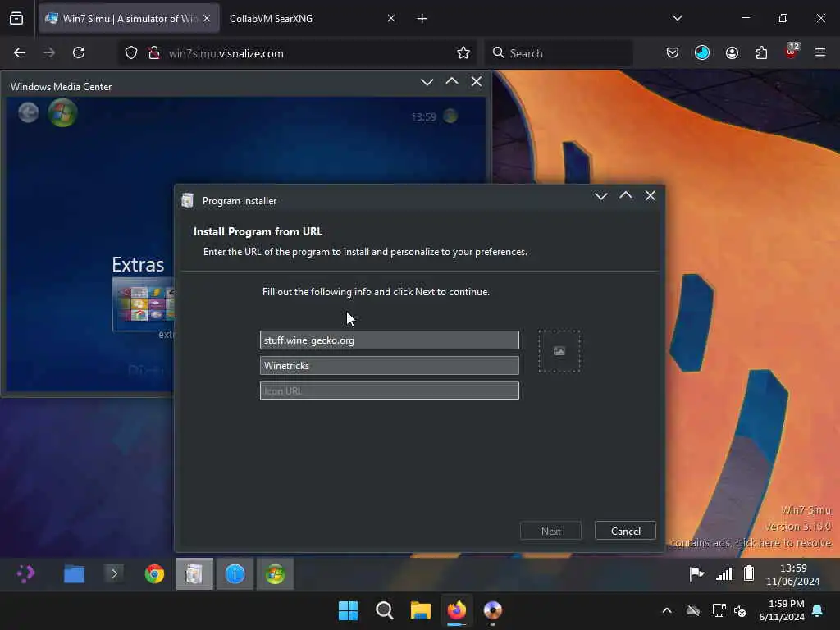Screen dimensions: 840x630
Task: Open the disc app in Windows taskbar
Action: coord(493,610)
